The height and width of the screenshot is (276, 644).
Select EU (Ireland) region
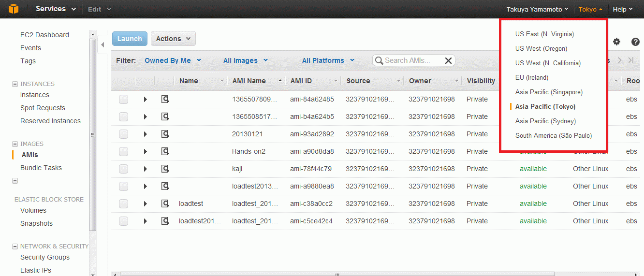532,77
